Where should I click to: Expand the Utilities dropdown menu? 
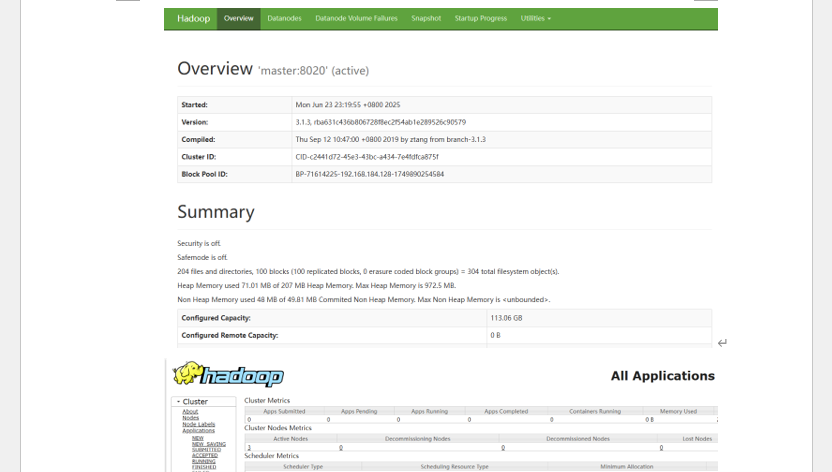pyautogui.click(x=535, y=19)
